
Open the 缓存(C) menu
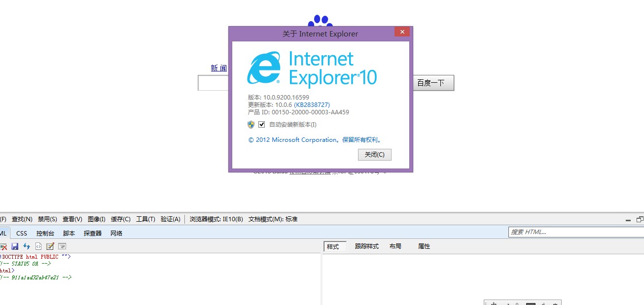point(121,219)
